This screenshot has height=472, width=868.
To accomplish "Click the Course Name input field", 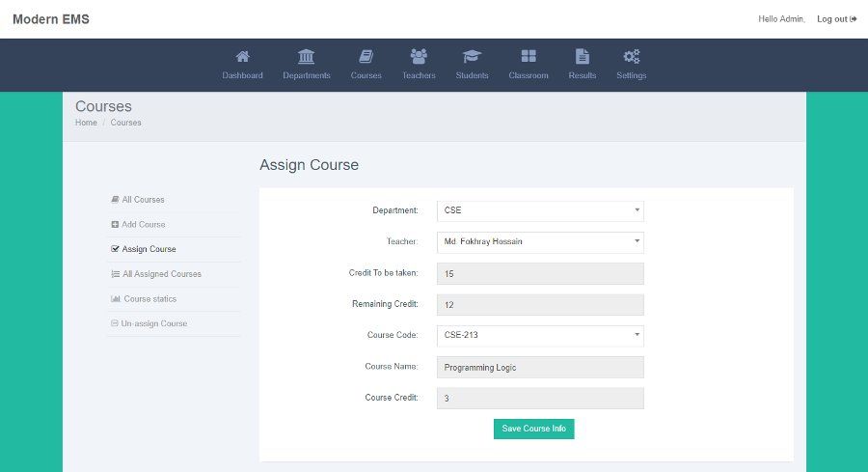I will point(540,368).
